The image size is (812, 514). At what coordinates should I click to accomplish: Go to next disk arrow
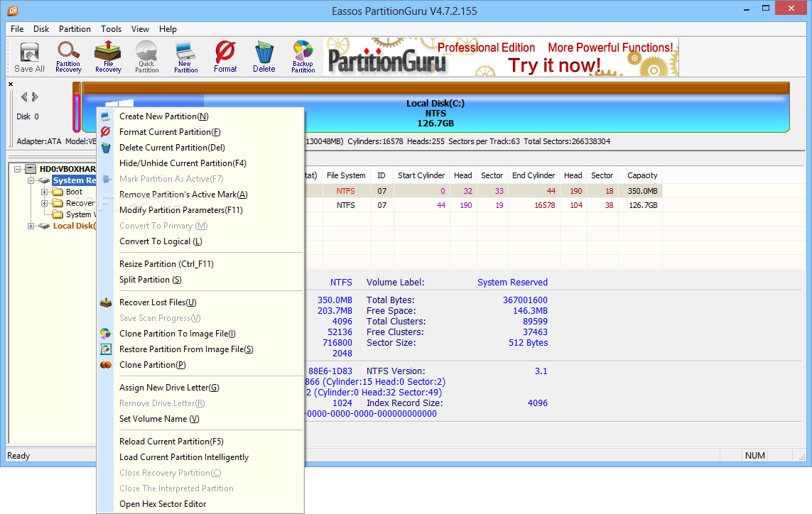36,97
